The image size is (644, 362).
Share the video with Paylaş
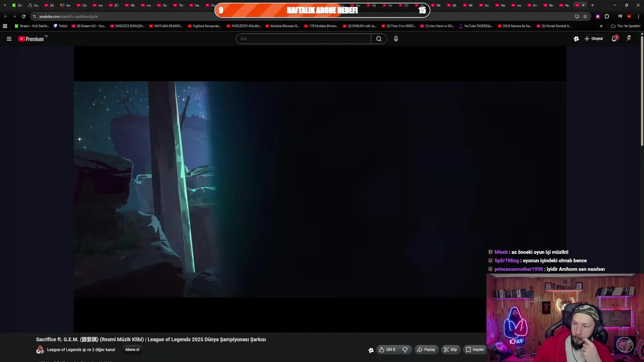pos(426,349)
